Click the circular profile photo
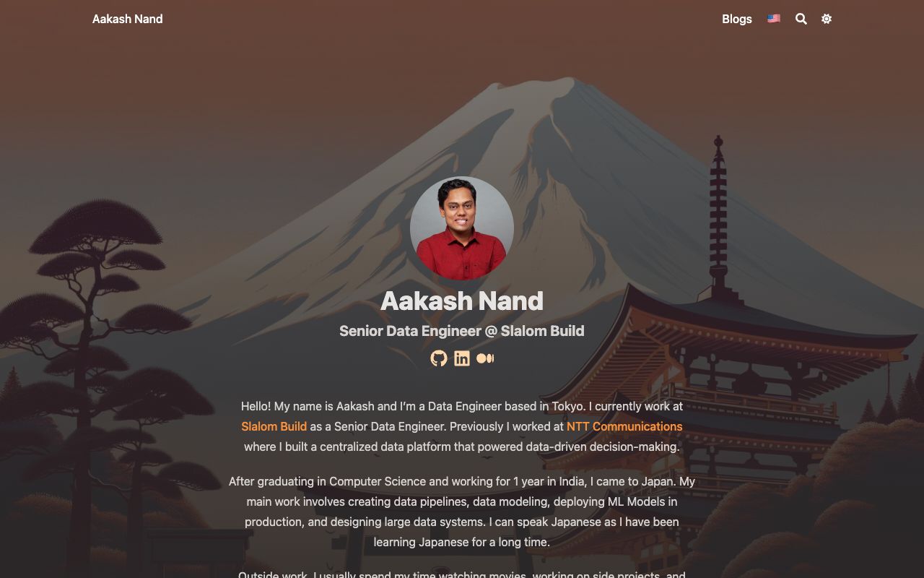 point(462,228)
